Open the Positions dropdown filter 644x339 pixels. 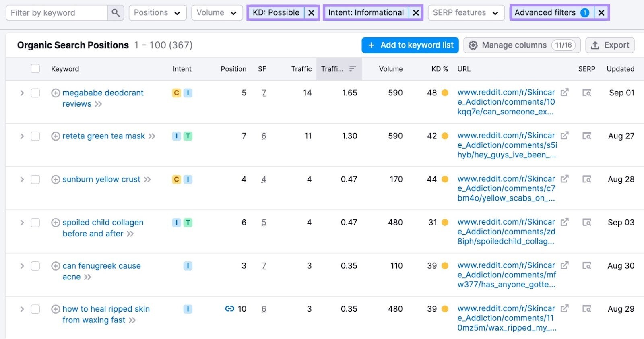157,13
